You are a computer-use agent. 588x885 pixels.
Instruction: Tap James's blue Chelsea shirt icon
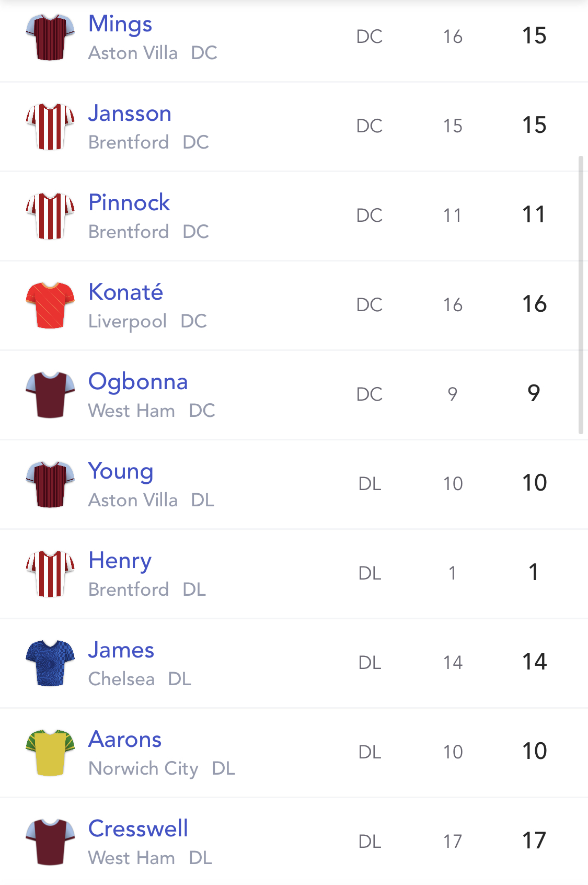pyautogui.click(x=50, y=663)
